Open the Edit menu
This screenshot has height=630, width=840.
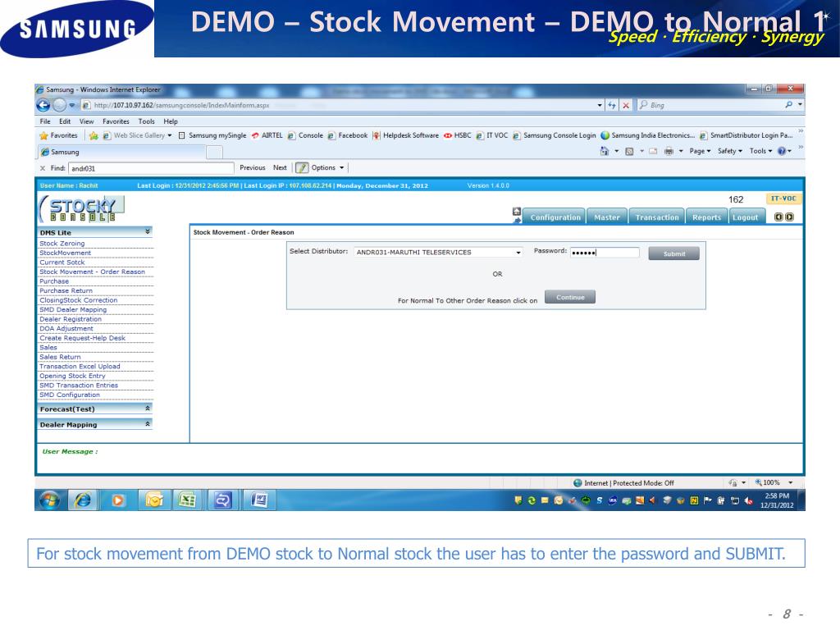[x=65, y=121]
